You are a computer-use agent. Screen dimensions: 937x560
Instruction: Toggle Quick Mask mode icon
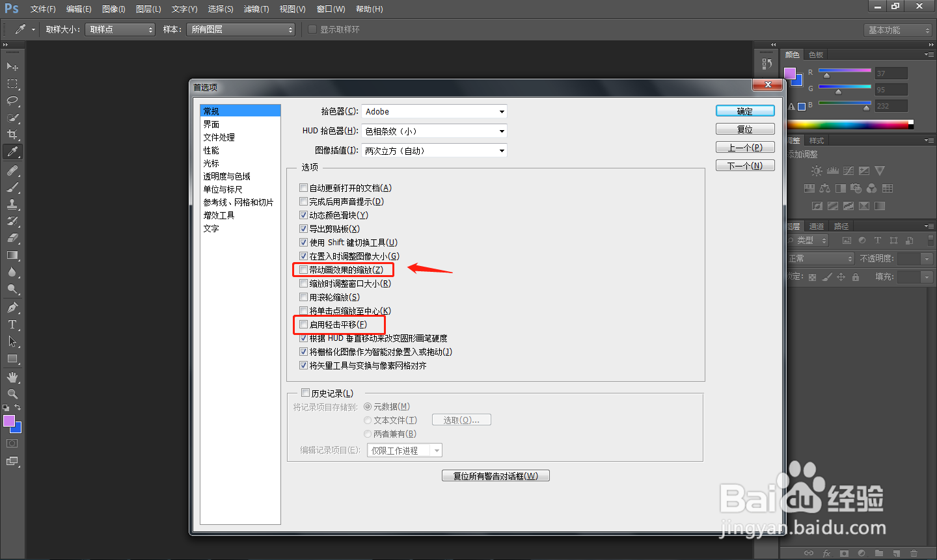click(x=12, y=444)
